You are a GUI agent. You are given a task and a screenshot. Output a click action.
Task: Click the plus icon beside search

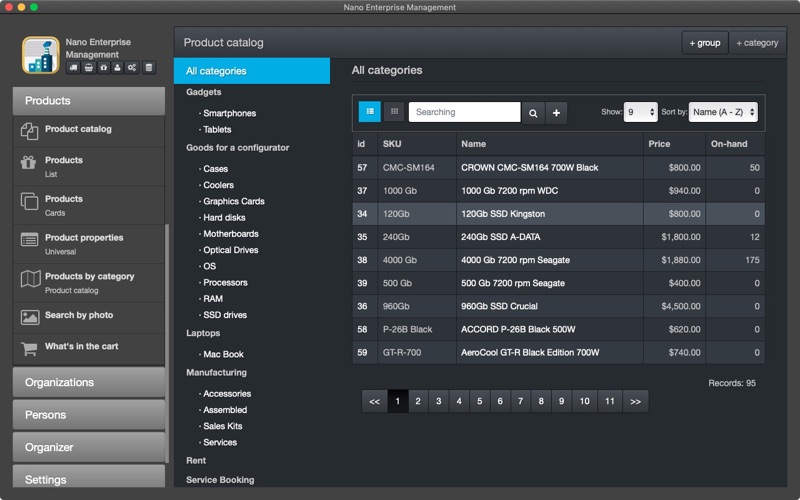557,113
